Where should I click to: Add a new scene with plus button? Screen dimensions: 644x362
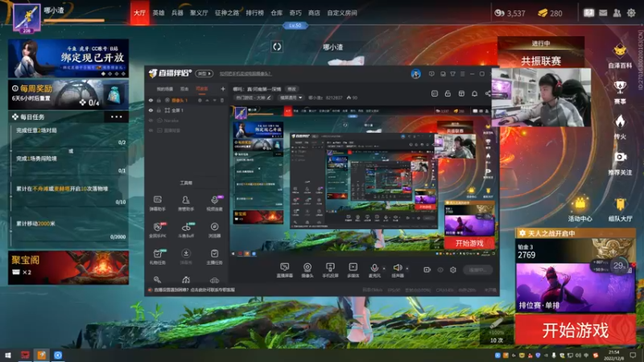coord(223,88)
